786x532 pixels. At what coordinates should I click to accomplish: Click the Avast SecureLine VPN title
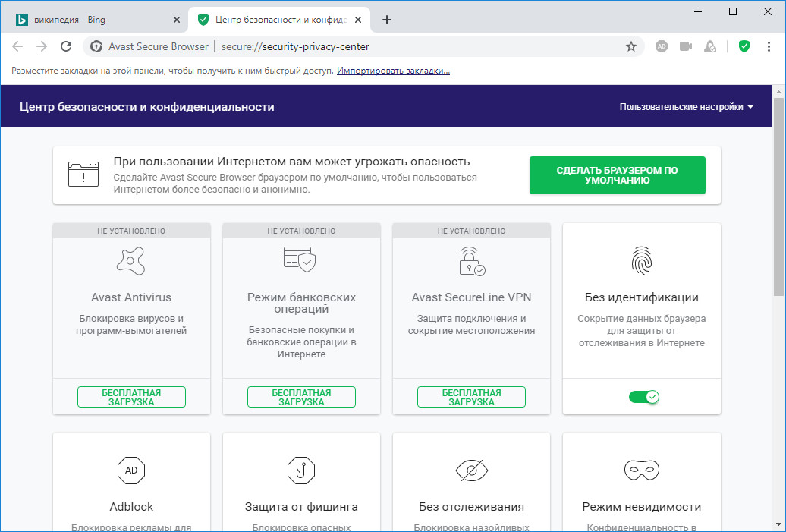coord(471,297)
